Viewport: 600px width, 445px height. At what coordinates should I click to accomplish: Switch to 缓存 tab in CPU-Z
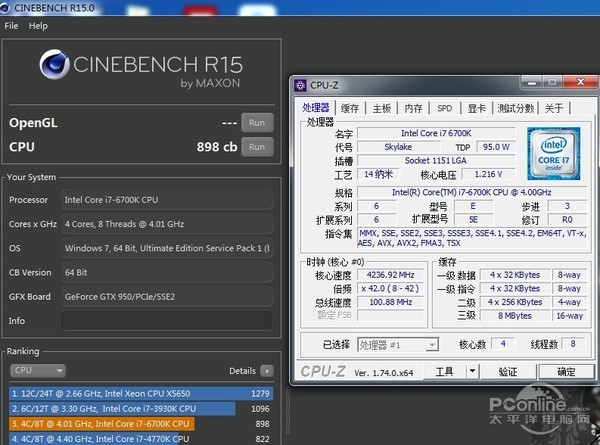tap(350, 108)
